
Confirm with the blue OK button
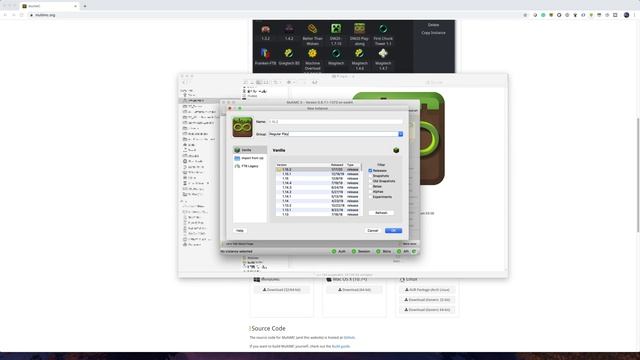coord(393,231)
